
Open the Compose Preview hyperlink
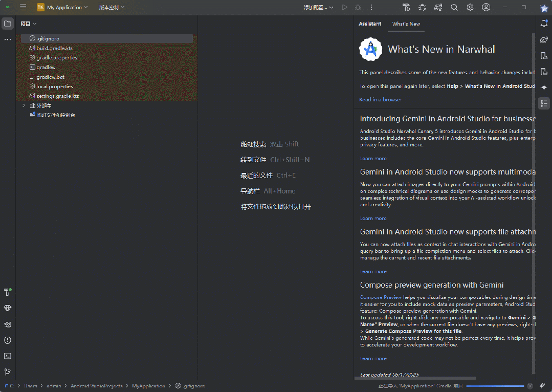tap(381, 297)
